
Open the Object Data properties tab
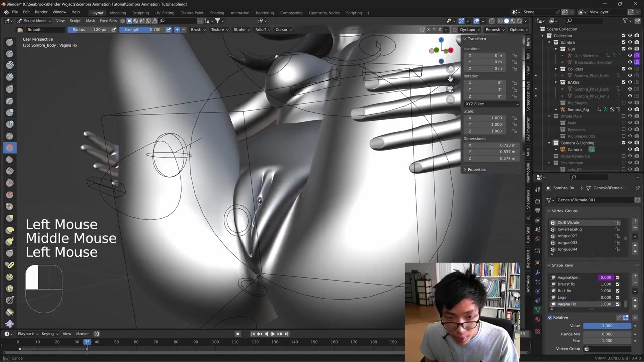538,310
